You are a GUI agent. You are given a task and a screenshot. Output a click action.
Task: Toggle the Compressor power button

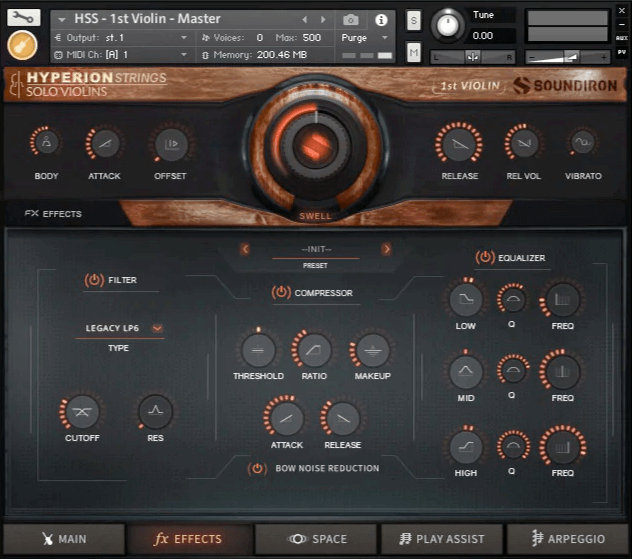click(281, 292)
